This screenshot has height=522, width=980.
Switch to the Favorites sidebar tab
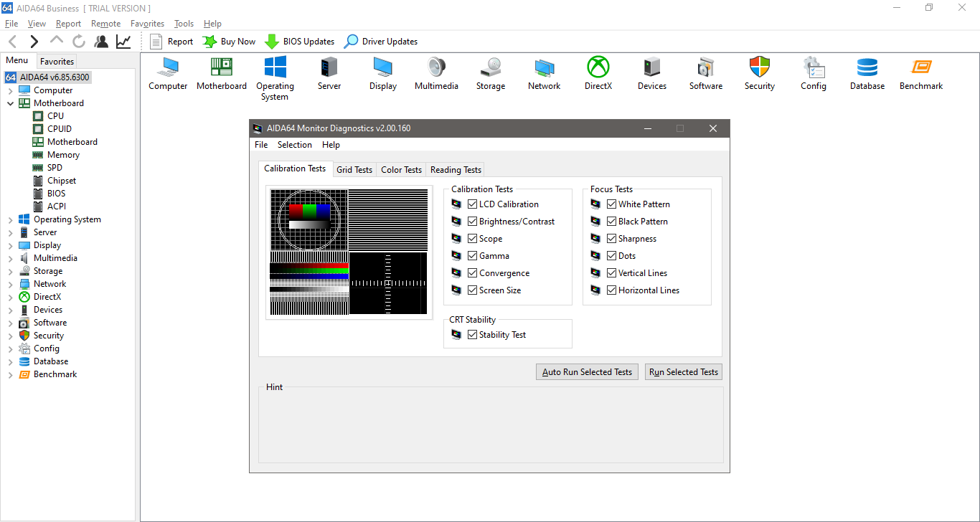57,62
